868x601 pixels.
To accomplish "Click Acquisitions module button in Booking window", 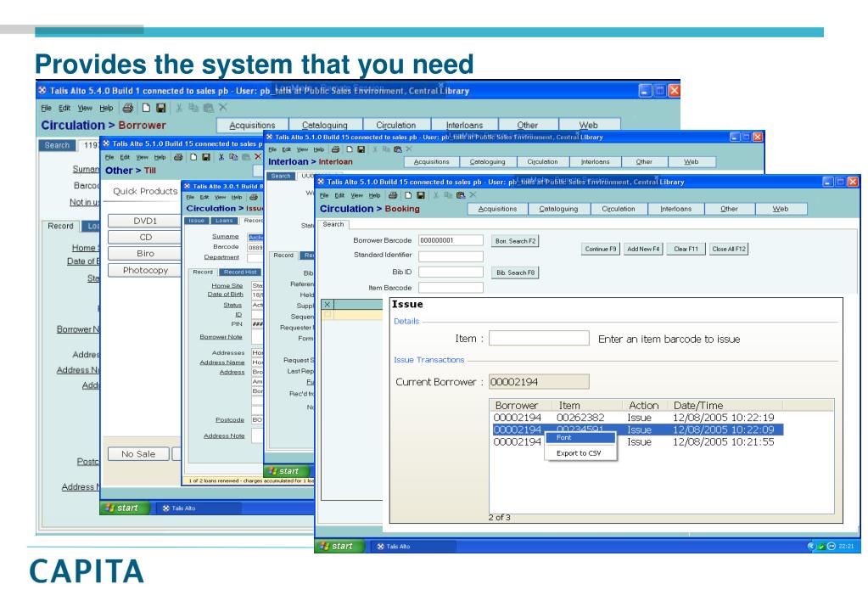I will point(497,209).
